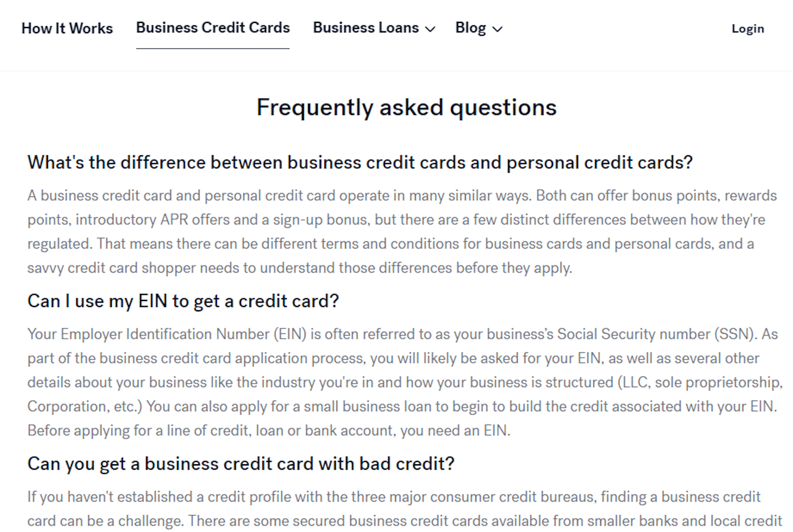The width and height of the screenshot is (793, 532).
Task: Open the How It Works page
Action: 67,28
